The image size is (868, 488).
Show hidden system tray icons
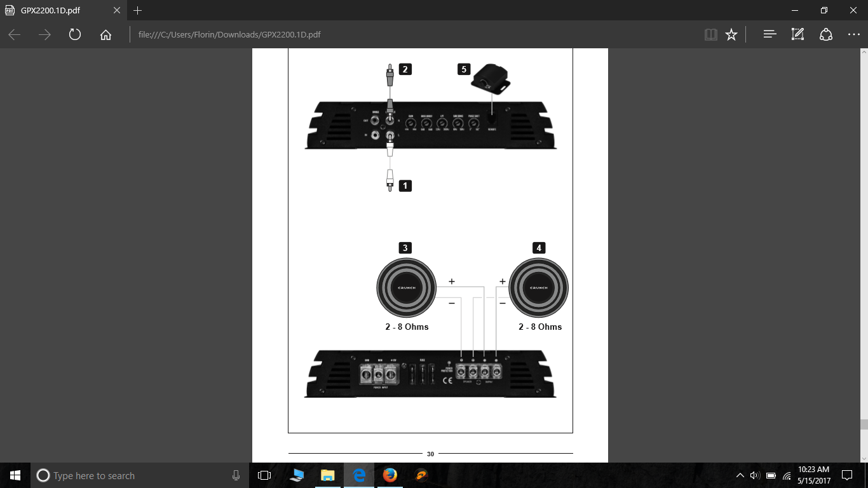click(740, 475)
